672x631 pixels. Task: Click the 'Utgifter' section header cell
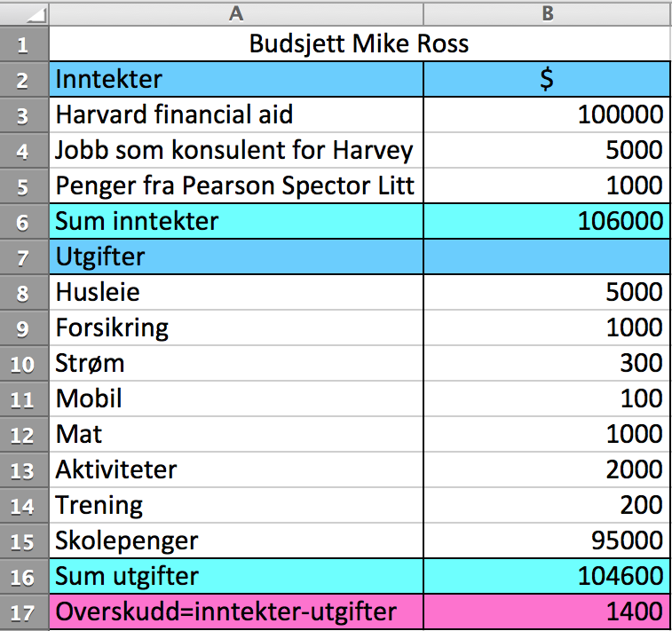click(x=236, y=256)
